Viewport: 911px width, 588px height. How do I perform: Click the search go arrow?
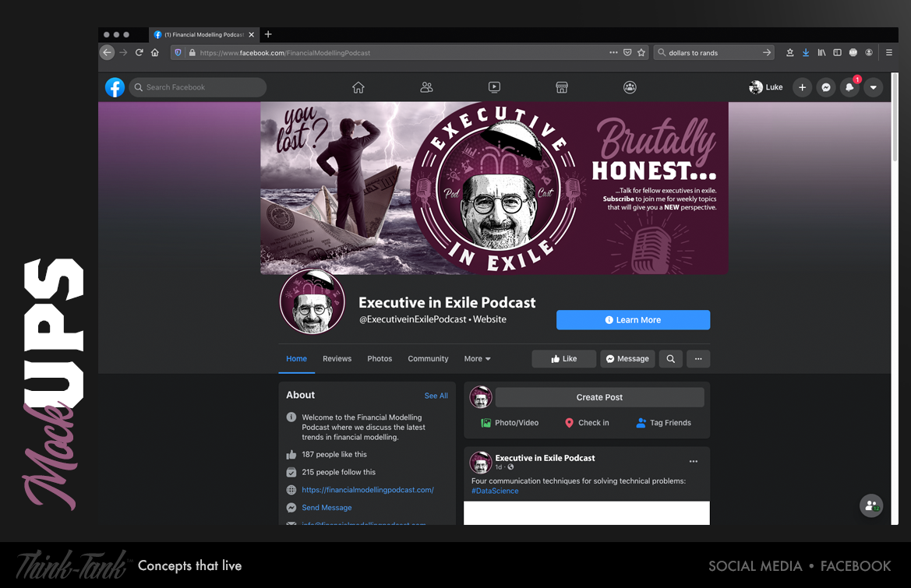pyautogui.click(x=767, y=53)
